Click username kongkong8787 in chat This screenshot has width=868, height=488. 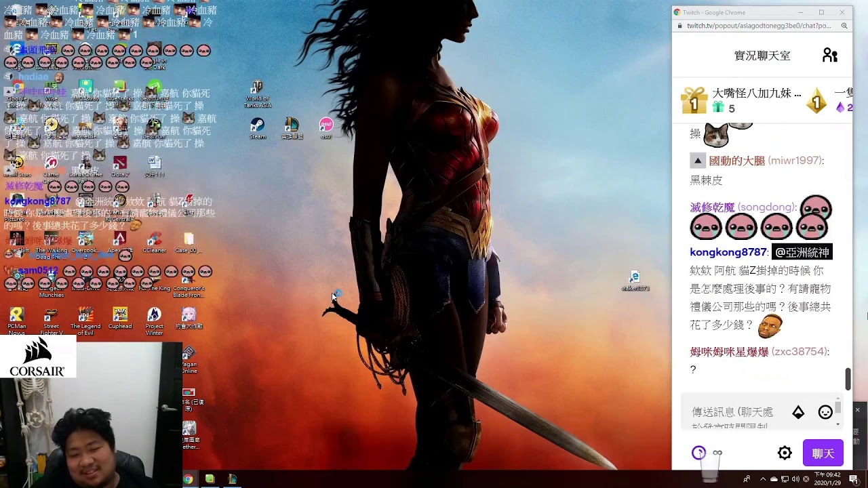tap(728, 252)
